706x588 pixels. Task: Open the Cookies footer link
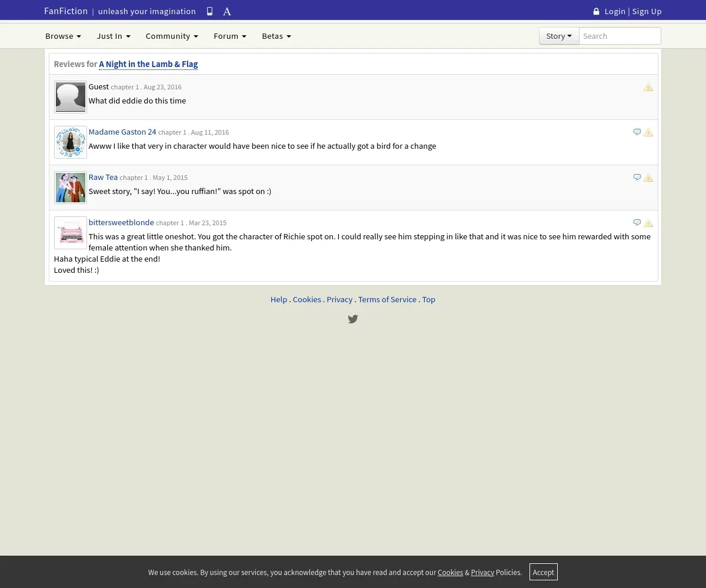point(307,299)
